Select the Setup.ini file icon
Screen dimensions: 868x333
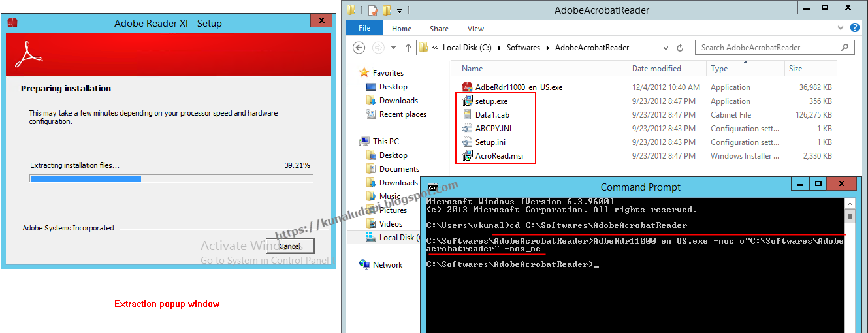pos(467,142)
